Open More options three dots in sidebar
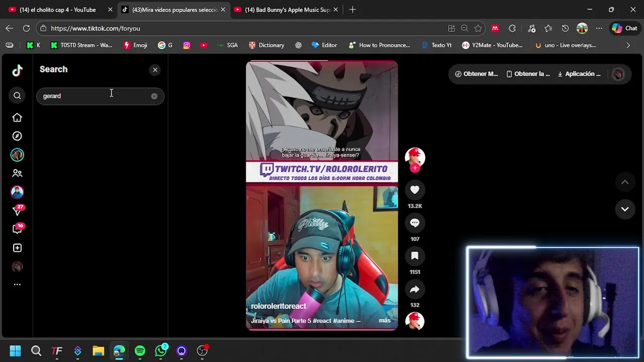 (17, 285)
